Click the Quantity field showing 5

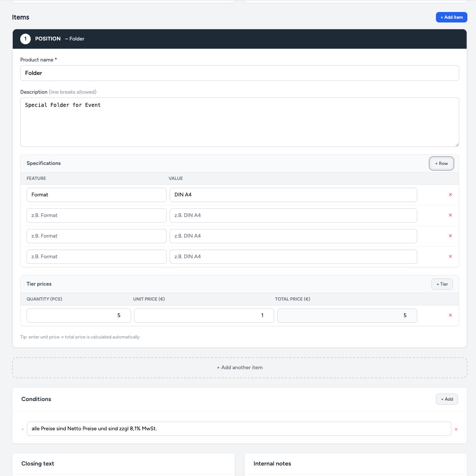[79, 316]
